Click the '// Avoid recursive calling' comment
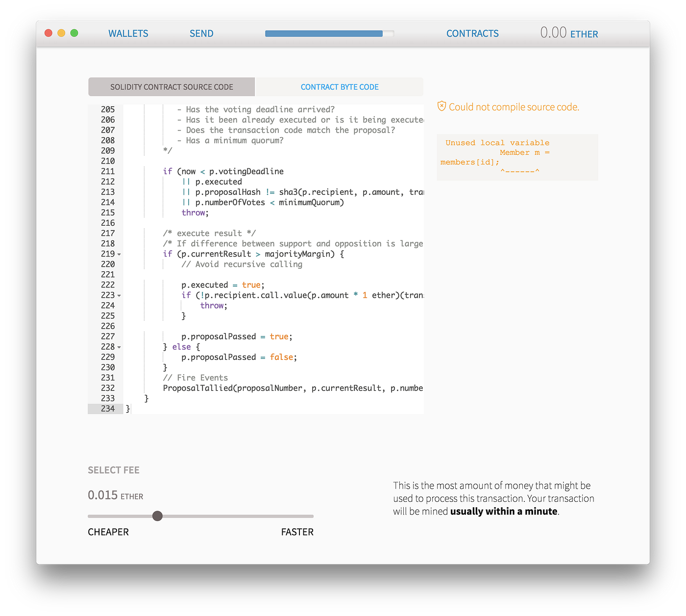 [x=242, y=264]
